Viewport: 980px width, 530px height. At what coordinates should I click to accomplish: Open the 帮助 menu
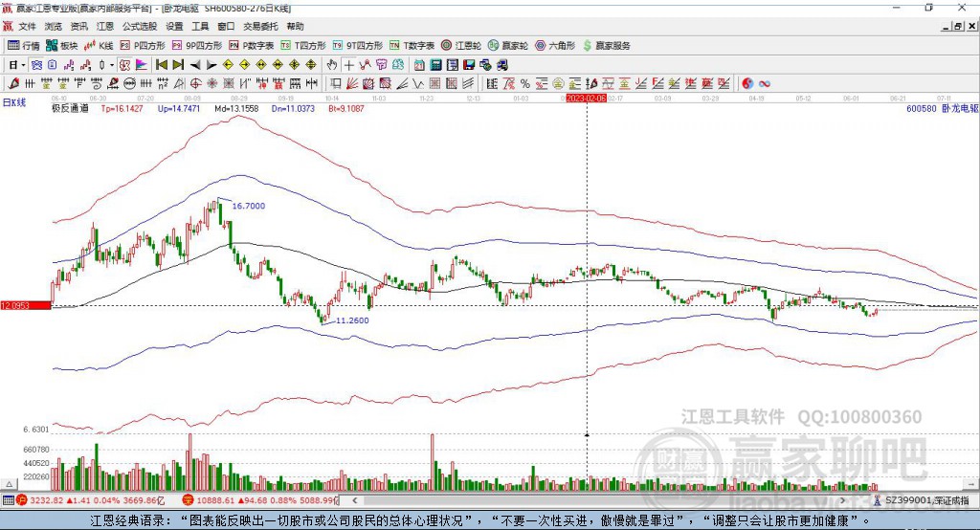295,26
